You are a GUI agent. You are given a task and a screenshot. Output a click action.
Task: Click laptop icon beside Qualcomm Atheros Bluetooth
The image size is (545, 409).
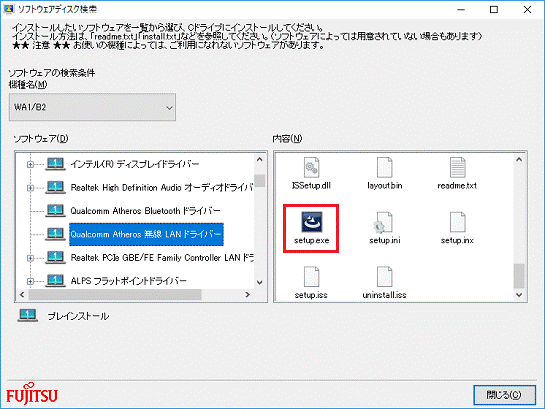click(55, 211)
